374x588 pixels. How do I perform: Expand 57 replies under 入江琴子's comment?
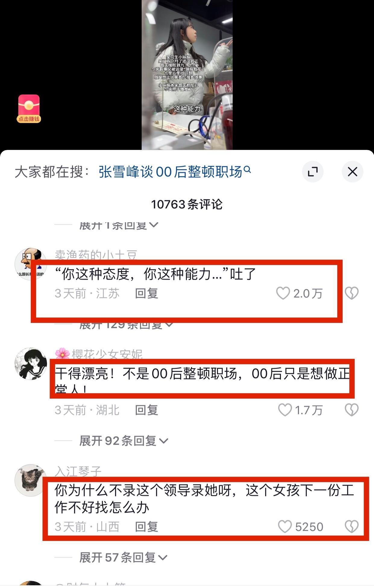click(x=123, y=558)
